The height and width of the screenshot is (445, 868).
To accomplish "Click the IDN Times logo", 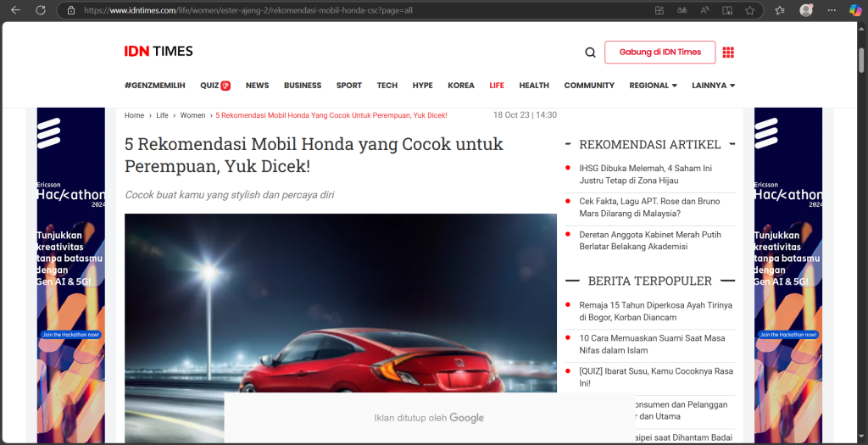I will (159, 52).
